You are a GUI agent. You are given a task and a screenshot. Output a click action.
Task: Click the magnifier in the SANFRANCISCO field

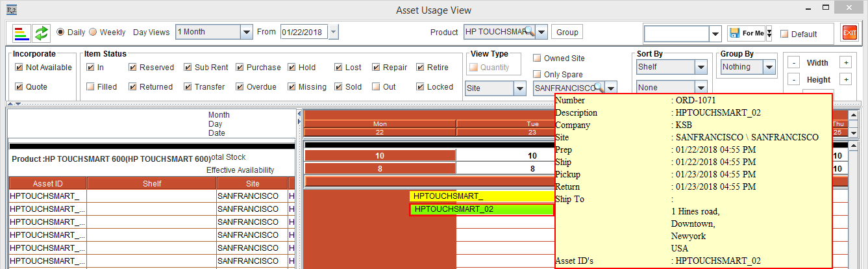pos(599,88)
